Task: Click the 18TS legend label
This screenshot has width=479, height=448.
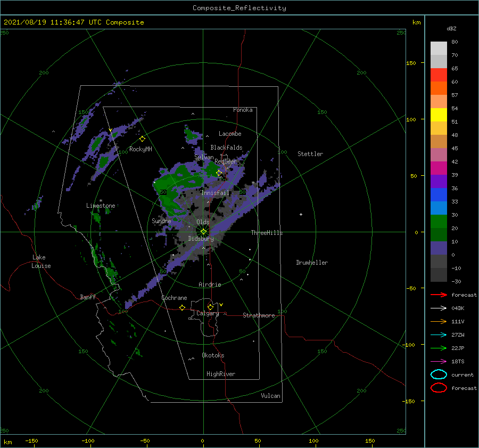Action: pyautogui.click(x=458, y=362)
